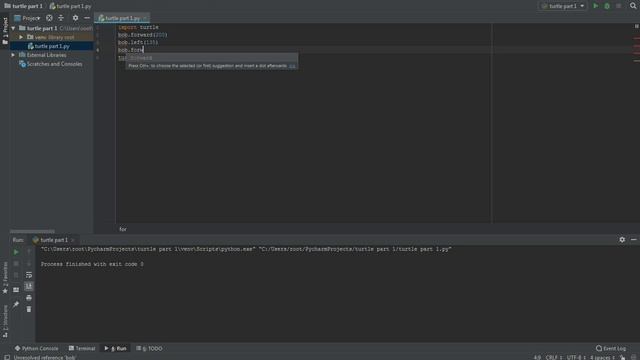Close the turtle part 1 Run tab
This screenshot has width=640, height=360.
[x=73, y=240]
